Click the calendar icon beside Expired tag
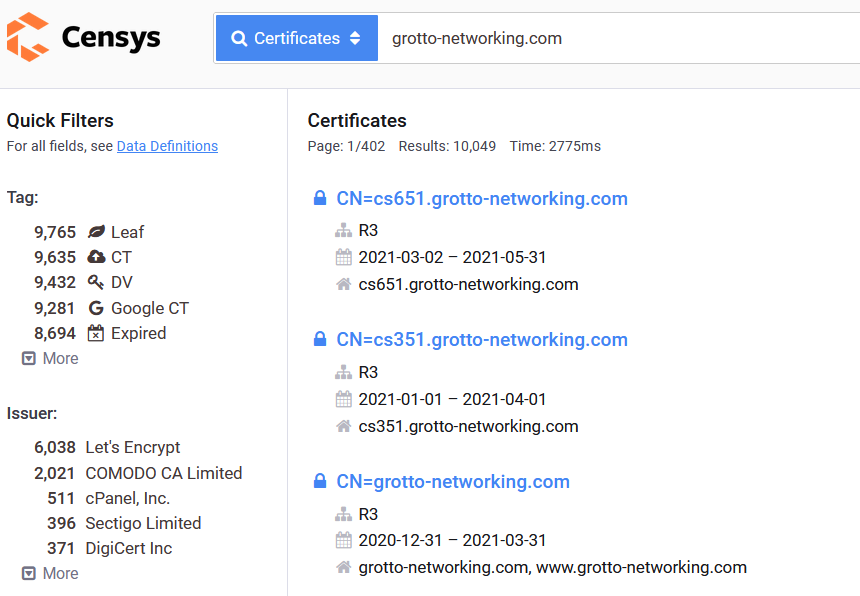Viewport: 860px width, 596px height. click(x=93, y=333)
